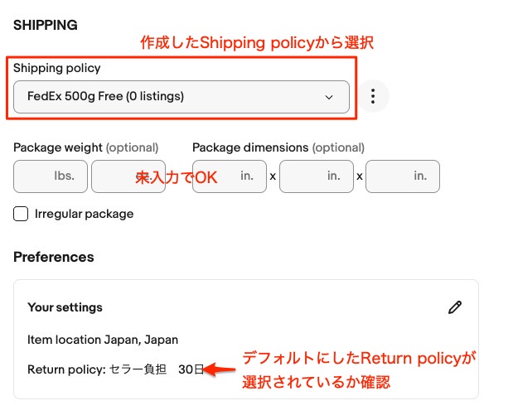Click the first Package dimensions inches field
This screenshot has width=513, height=420.
(x=229, y=176)
